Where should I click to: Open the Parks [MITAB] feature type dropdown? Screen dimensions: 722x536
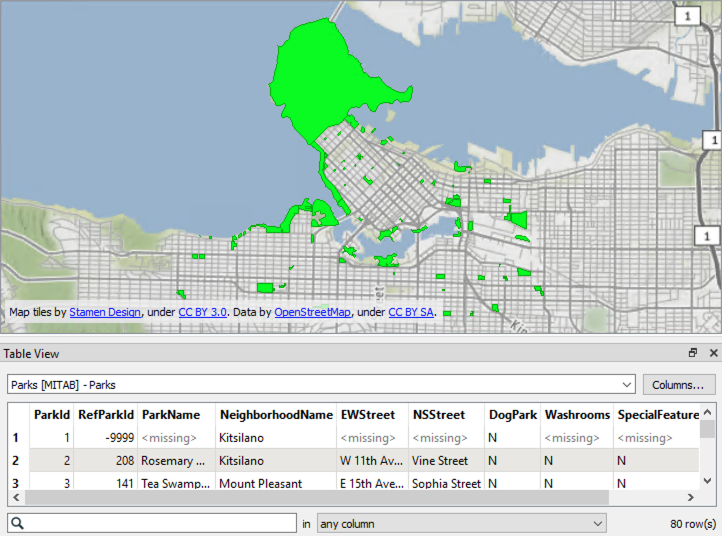click(627, 384)
